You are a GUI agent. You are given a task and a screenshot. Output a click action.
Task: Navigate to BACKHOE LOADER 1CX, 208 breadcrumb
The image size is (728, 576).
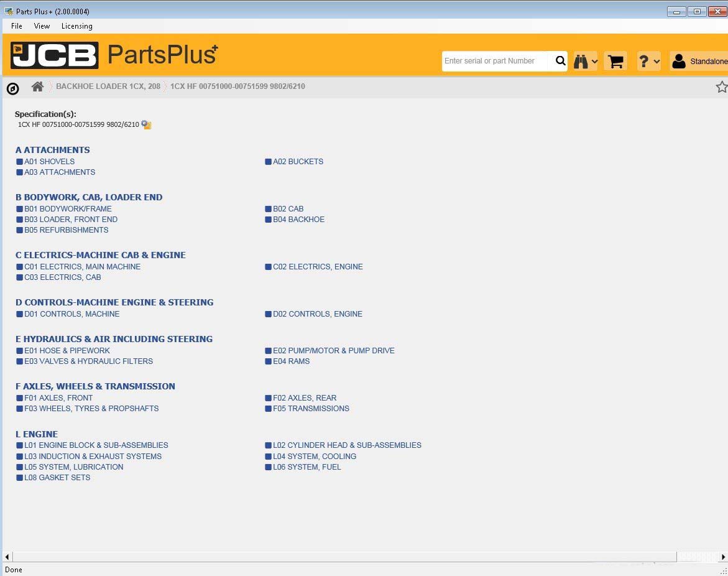tap(108, 86)
